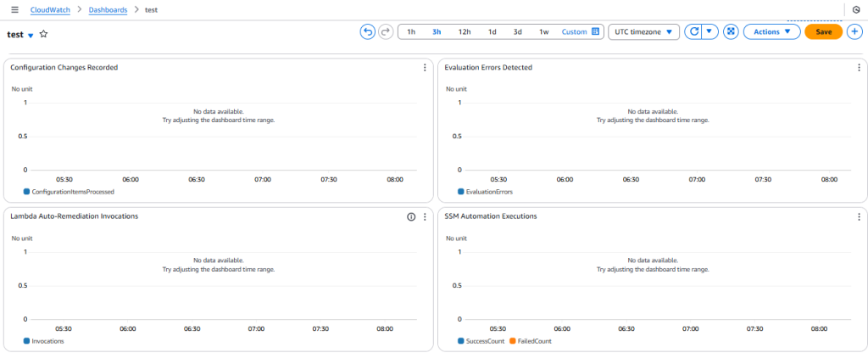Open Lambda Auto-Remediation Invocations widget menu

[425, 216]
